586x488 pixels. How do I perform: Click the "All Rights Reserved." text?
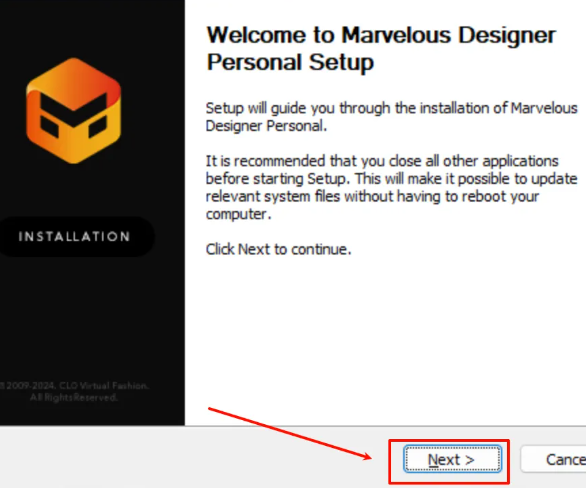74,398
